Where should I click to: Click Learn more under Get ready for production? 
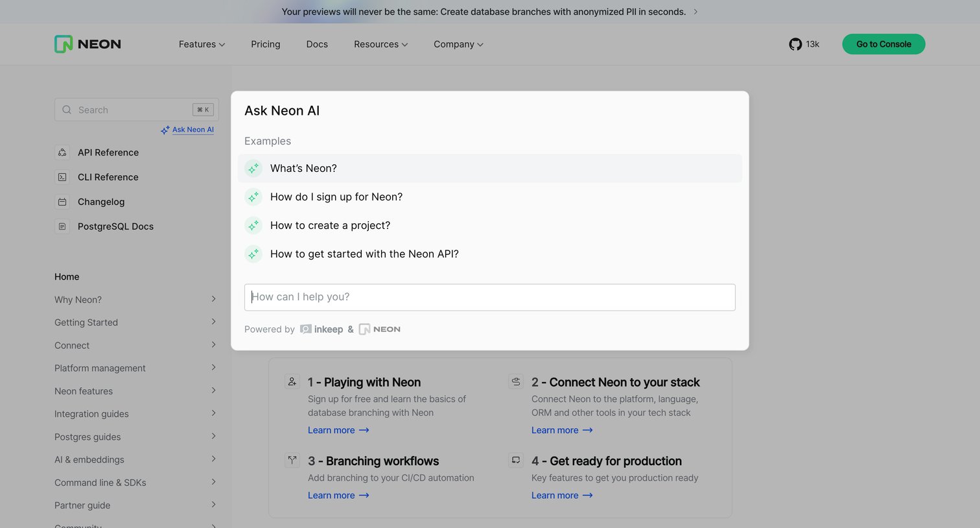point(562,496)
